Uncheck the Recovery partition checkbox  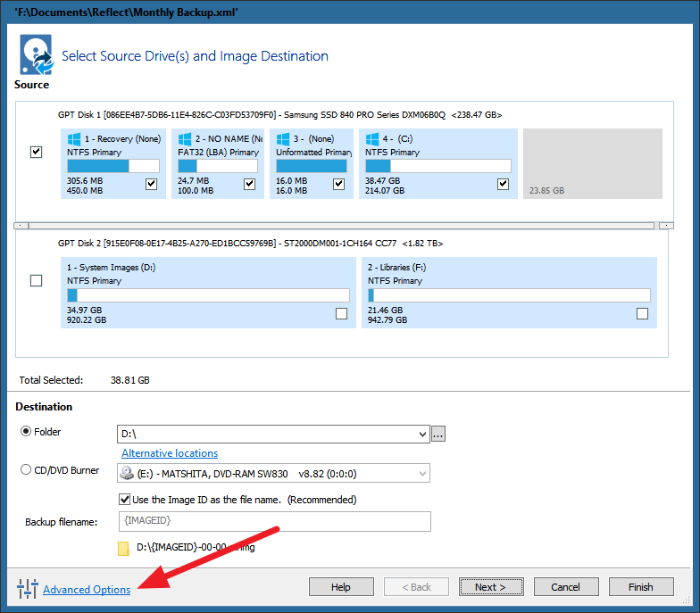[x=152, y=184]
